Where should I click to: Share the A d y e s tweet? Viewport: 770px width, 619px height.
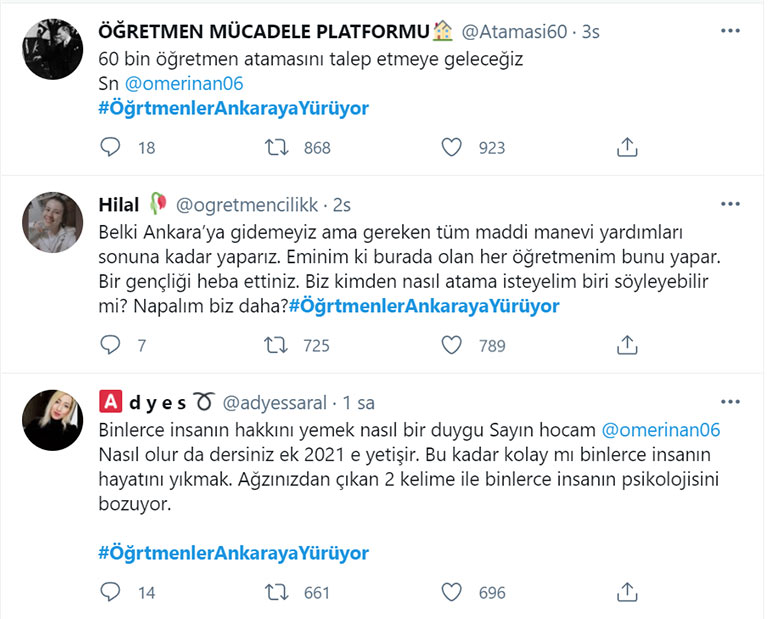627,592
